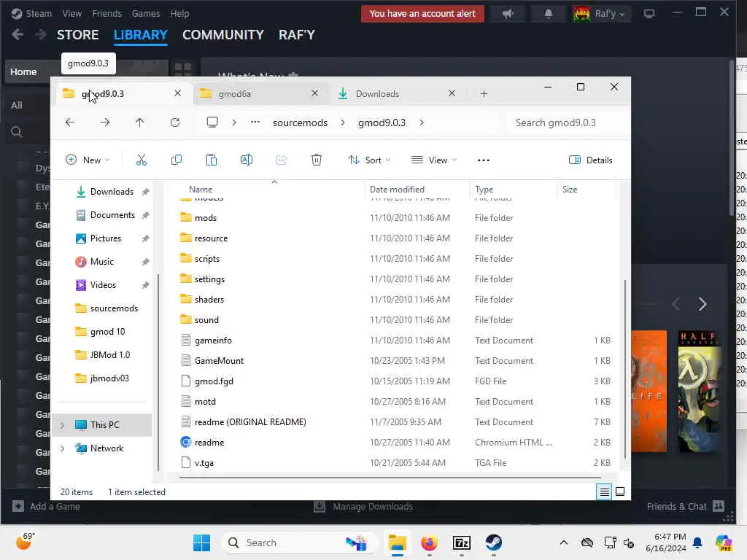Click the Windows Start button
747x560 pixels.
tap(202, 542)
